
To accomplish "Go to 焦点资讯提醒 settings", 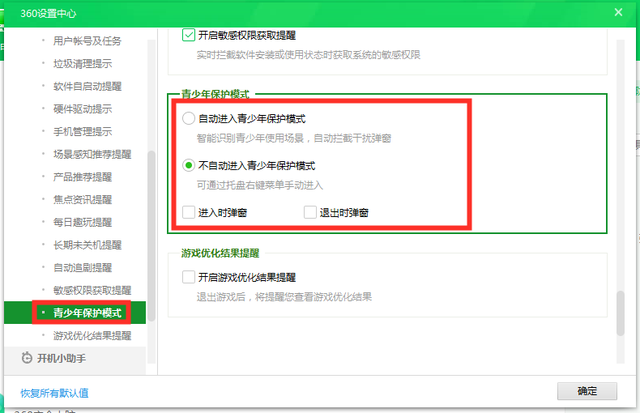I will 82,200.
